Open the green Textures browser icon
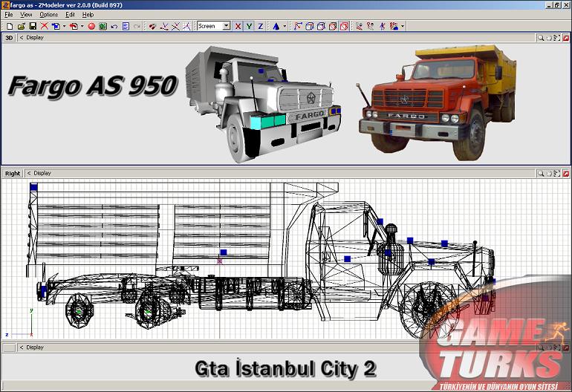Screen dimensions: 572x392 tap(103, 26)
